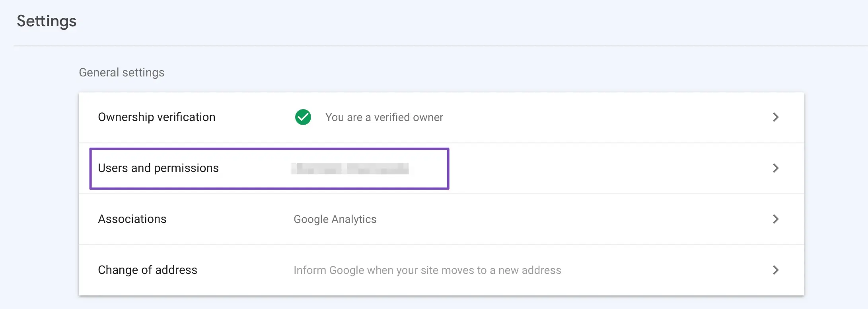This screenshot has height=309, width=868.
Task: Select the Users and permissions label
Action: coord(158,168)
